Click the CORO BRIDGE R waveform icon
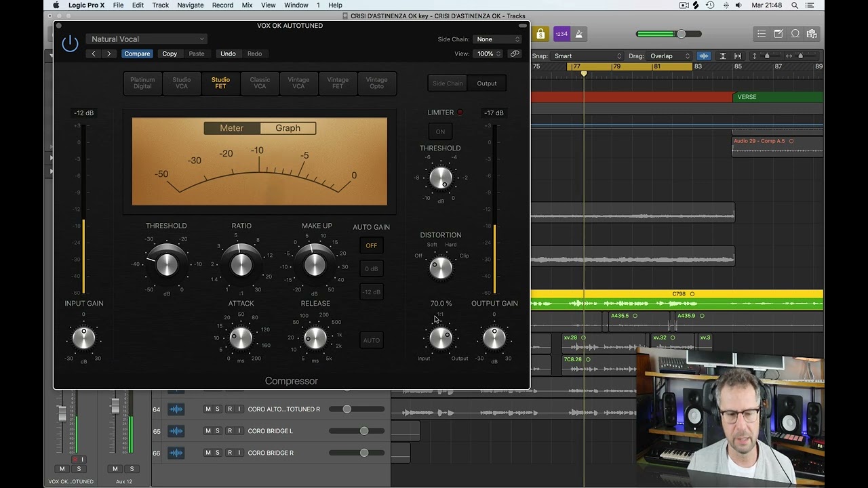The width and height of the screenshot is (868, 488). 176,453
